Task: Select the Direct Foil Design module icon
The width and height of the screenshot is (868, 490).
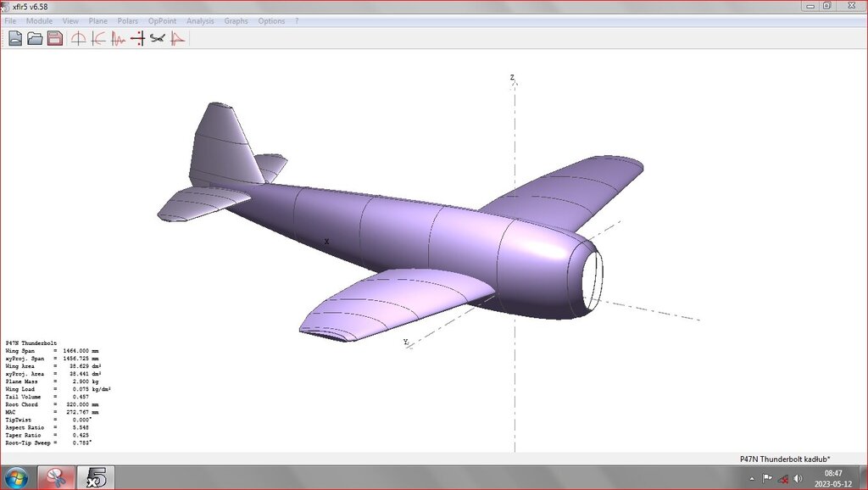Action: point(78,38)
